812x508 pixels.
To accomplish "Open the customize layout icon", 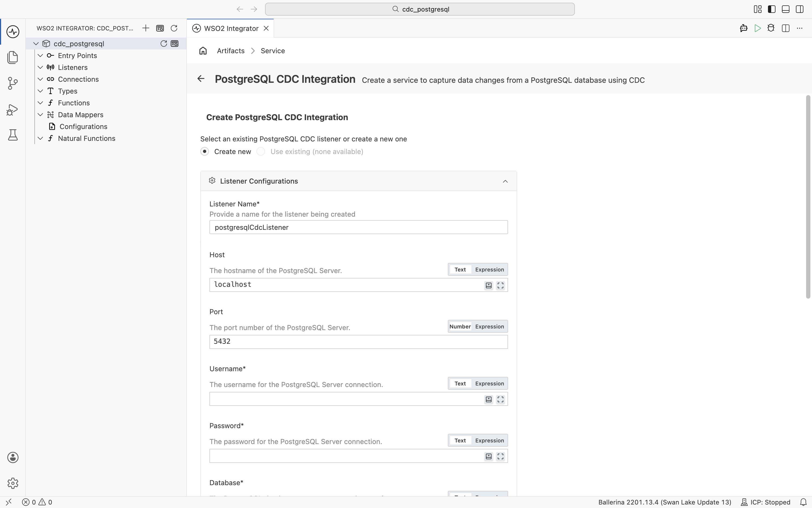I will [758, 9].
